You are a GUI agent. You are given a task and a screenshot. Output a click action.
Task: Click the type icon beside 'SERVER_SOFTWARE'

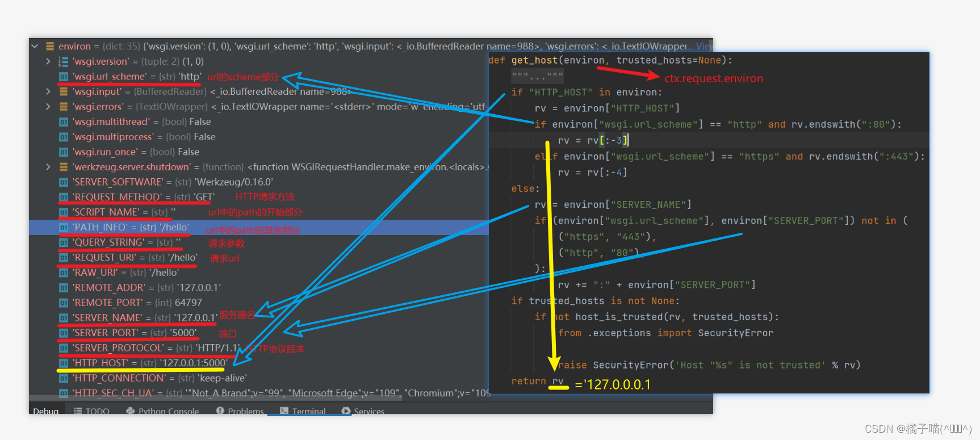tap(64, 182)
